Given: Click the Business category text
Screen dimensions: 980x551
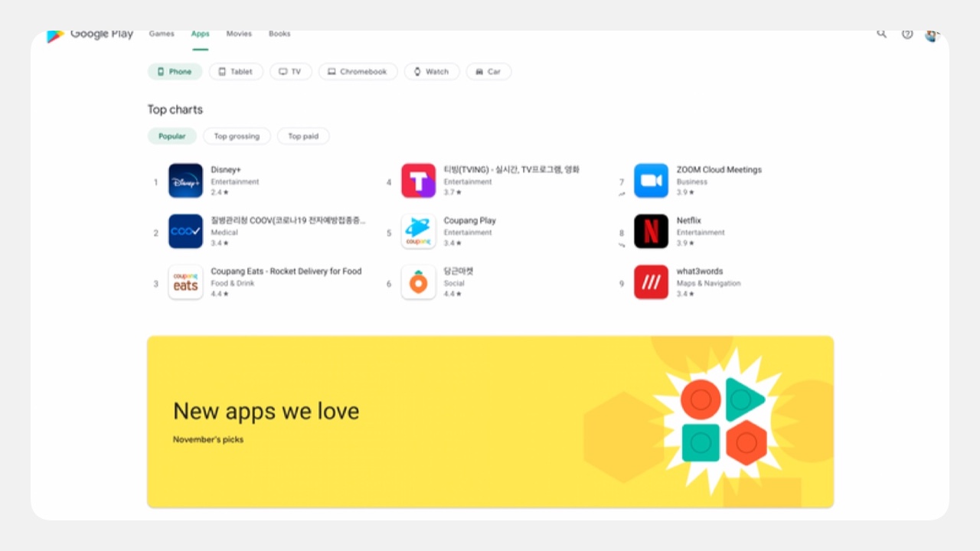Looking at the screenshot, I should [x=692, y=182].
